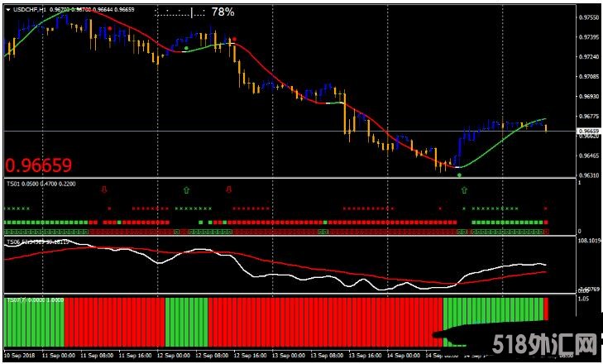Click the 0.97550 price axis label
603x364 pixels.
tap(588, 17)
